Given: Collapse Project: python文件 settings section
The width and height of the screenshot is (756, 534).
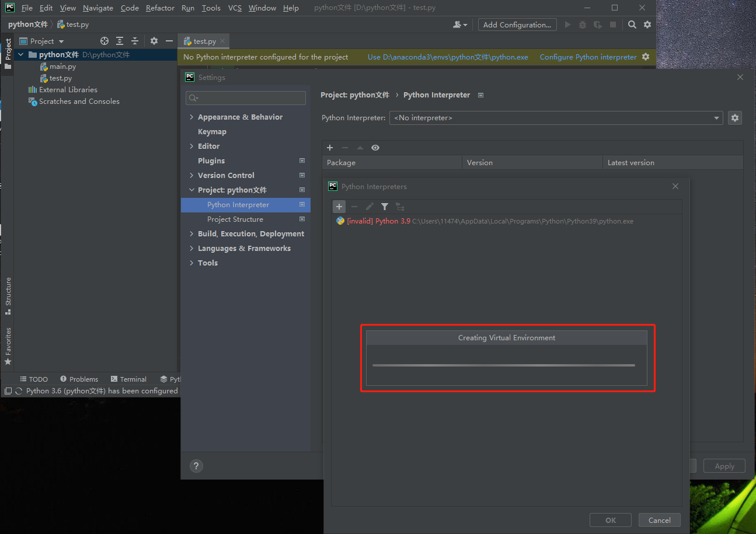Looking at the screenshot, I should (191, 190).
